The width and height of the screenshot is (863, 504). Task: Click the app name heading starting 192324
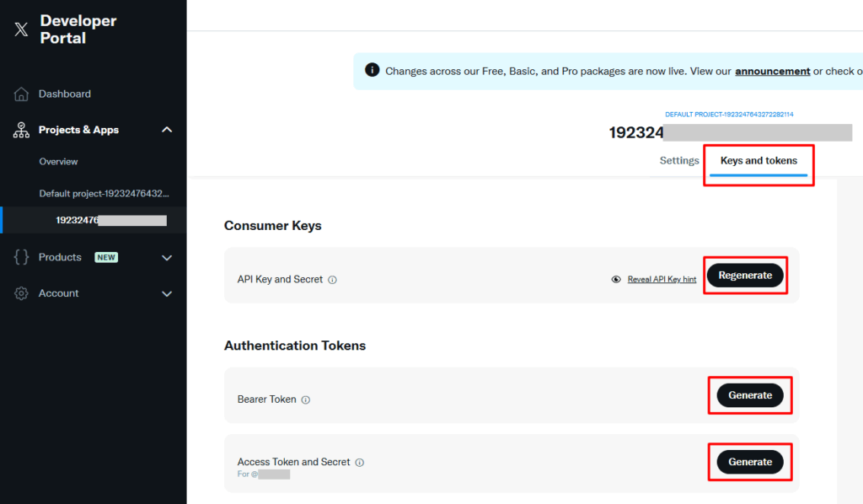pos(731,132)
